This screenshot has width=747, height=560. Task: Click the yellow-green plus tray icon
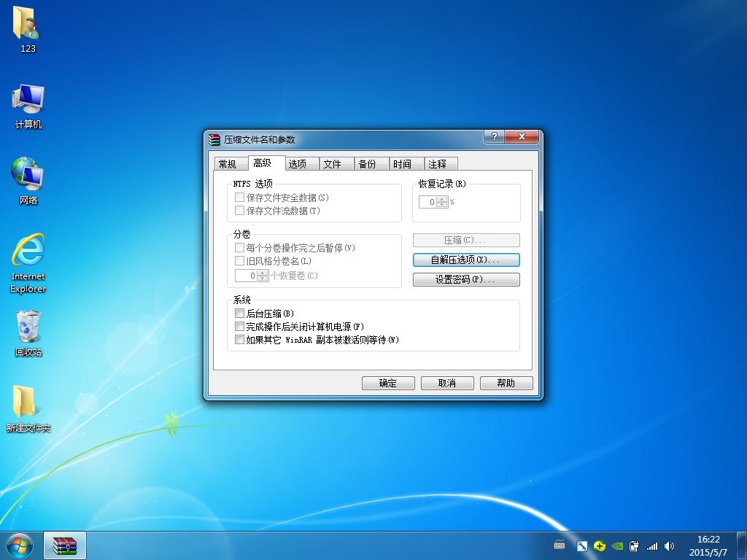(x=600, y=546)
